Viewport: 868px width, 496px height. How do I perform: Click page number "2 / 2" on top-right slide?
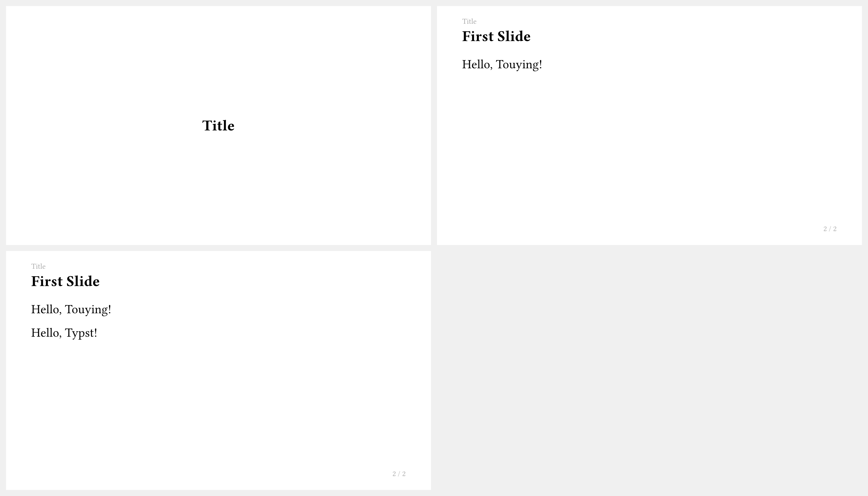(830, 229)
